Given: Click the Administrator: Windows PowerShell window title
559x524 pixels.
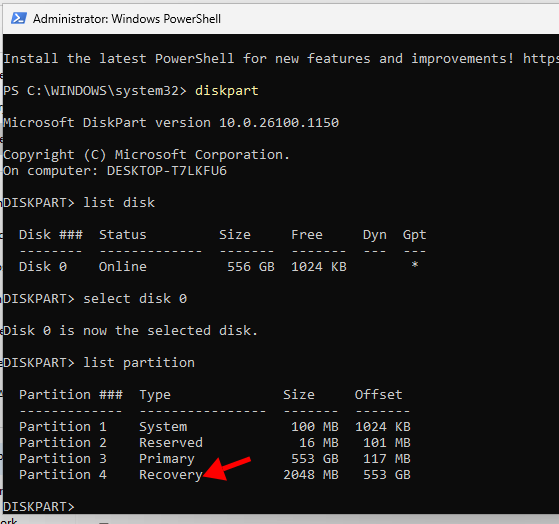Looking at the screenshot, I should tap(127, 19).
